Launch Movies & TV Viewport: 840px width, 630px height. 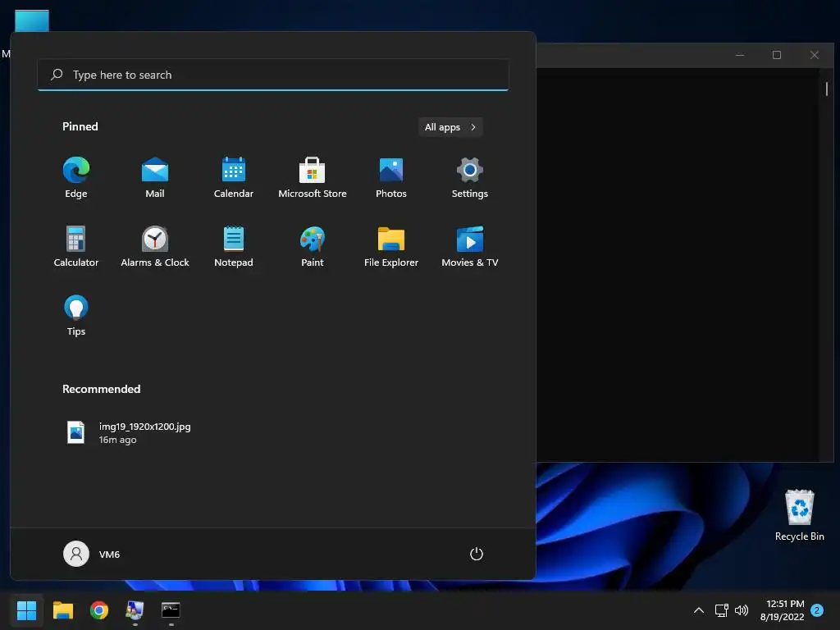click(x=470, y=247)
